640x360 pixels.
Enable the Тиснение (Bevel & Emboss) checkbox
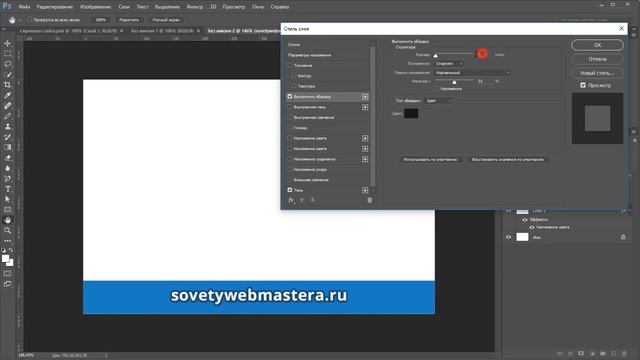290,65
